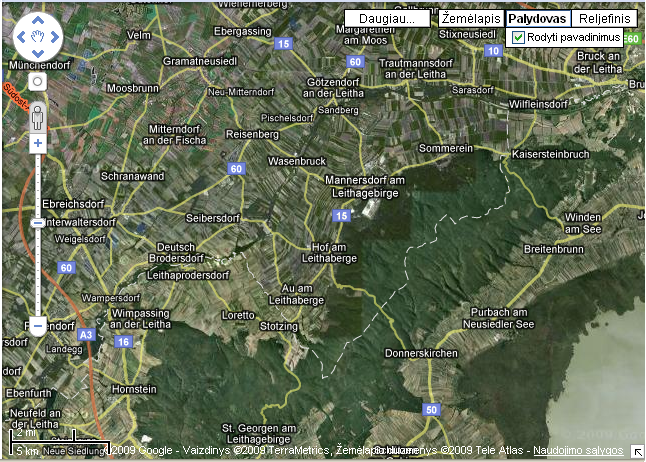Click the Kaisersteinbruch label
The height and width of the screenshot is (462, 646).
pyautogui.click(x=550, y=154)
